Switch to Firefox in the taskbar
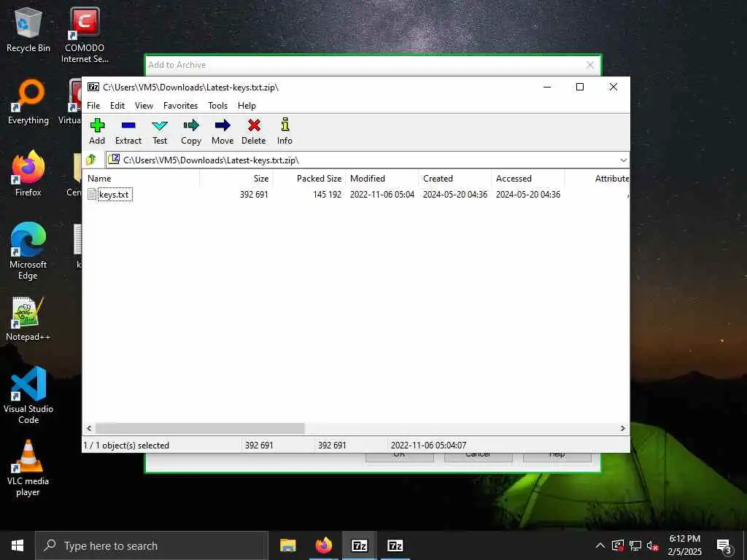747x560 pixels. 323,545
